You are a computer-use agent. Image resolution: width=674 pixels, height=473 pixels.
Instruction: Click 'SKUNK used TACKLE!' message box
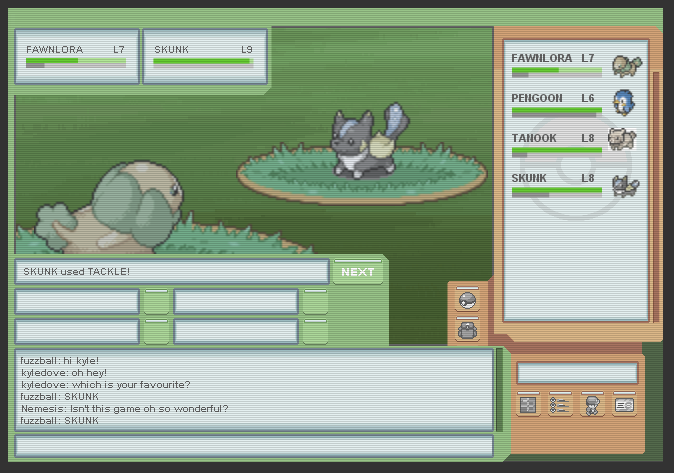click(x=172, y=272)
